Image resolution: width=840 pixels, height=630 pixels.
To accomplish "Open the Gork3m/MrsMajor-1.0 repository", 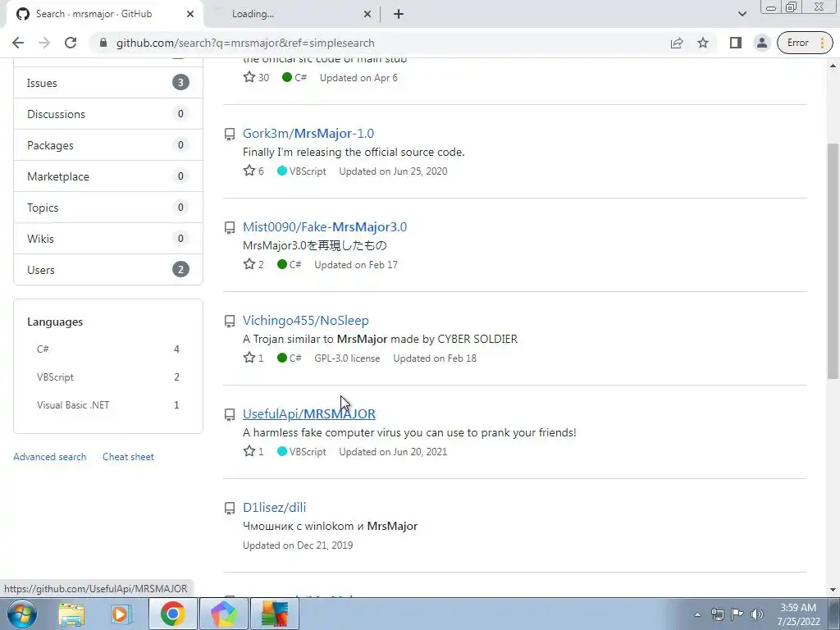I will tap(308, 134).
